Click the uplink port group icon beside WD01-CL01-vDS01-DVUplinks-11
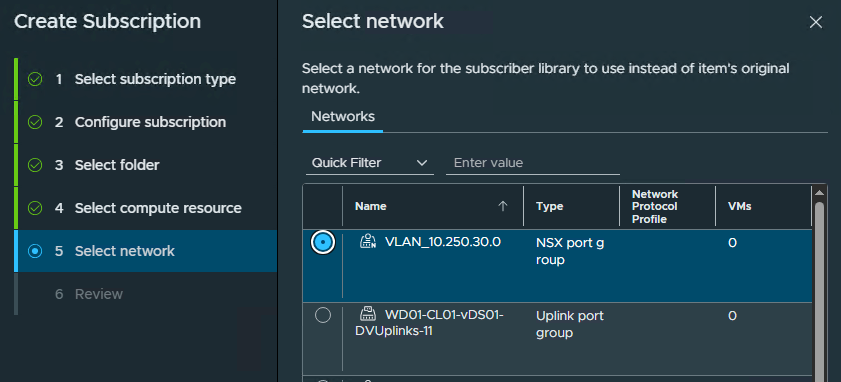The image size is (841, 382). pos(367,314)
